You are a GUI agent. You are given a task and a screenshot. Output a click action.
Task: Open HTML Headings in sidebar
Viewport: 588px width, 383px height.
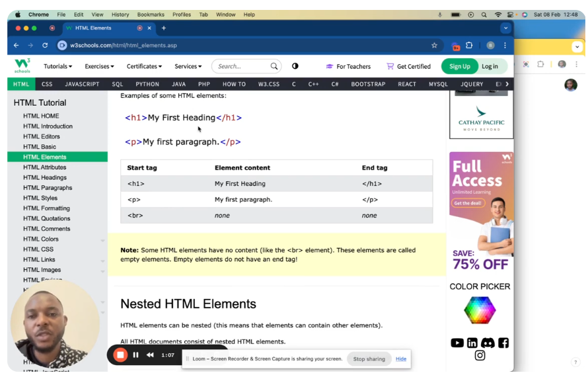(x=45, y=177)
